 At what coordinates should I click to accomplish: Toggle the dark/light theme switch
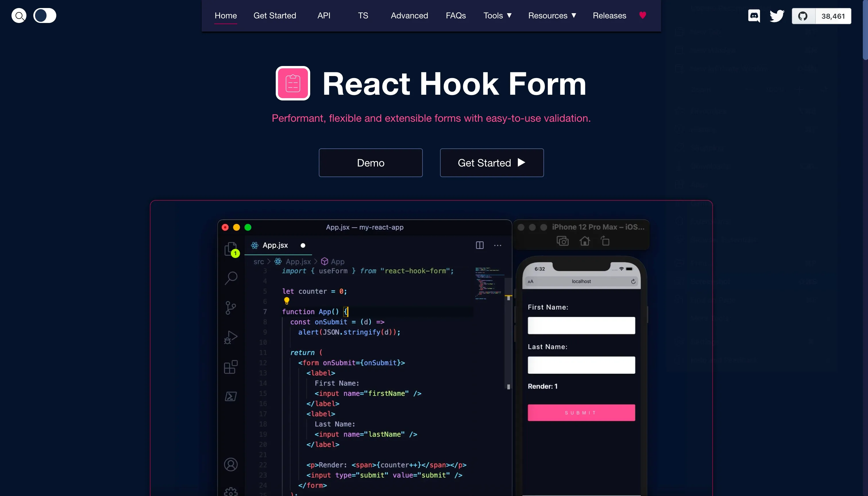45,16
